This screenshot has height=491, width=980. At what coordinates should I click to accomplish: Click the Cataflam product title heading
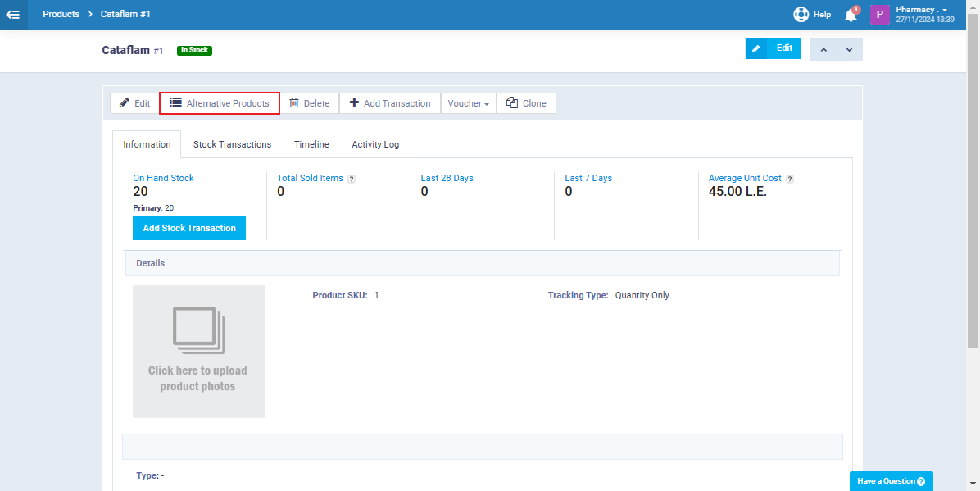[125, 50]
